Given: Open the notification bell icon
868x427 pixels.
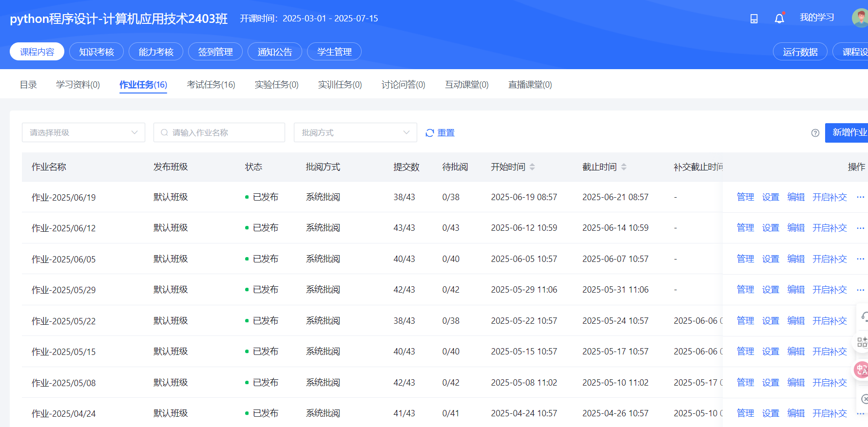Looking at the screenshot, I should [x=779, y=19].
